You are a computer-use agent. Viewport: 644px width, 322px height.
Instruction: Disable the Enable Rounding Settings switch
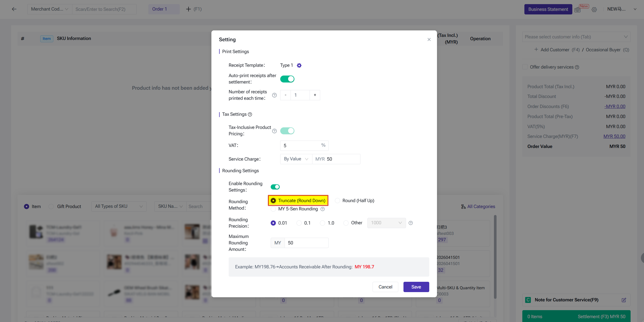point(275,187)
